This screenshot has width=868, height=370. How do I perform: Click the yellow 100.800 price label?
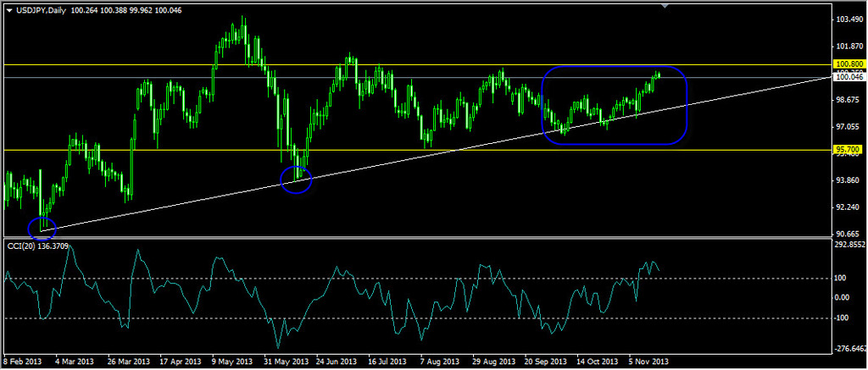click(x=848, y=64)
